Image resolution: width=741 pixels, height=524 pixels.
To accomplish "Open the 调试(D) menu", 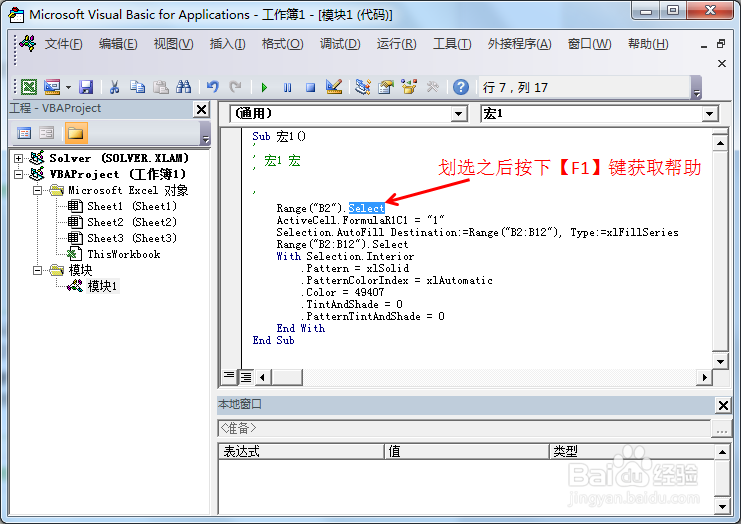I will point(340,44).
